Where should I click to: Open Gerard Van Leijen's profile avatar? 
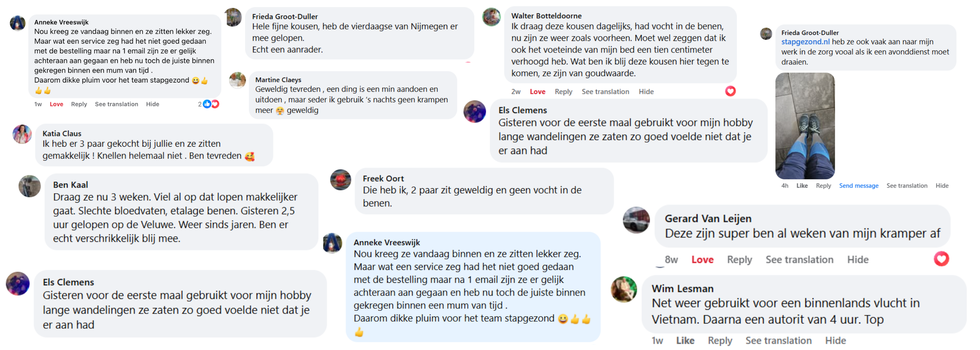[636, 220]
